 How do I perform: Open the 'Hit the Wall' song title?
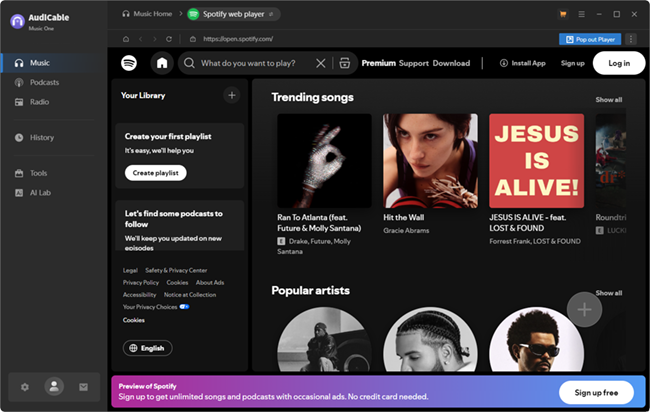coord(404,217)
